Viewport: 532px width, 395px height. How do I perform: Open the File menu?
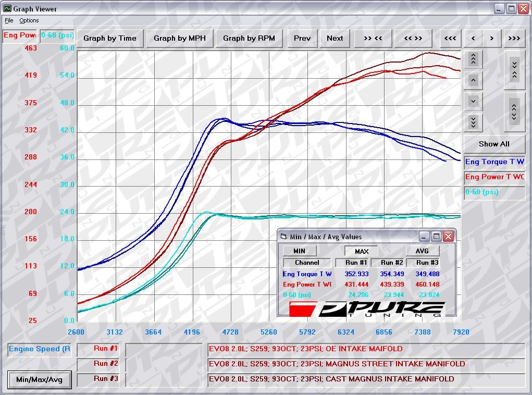point(9,20)
